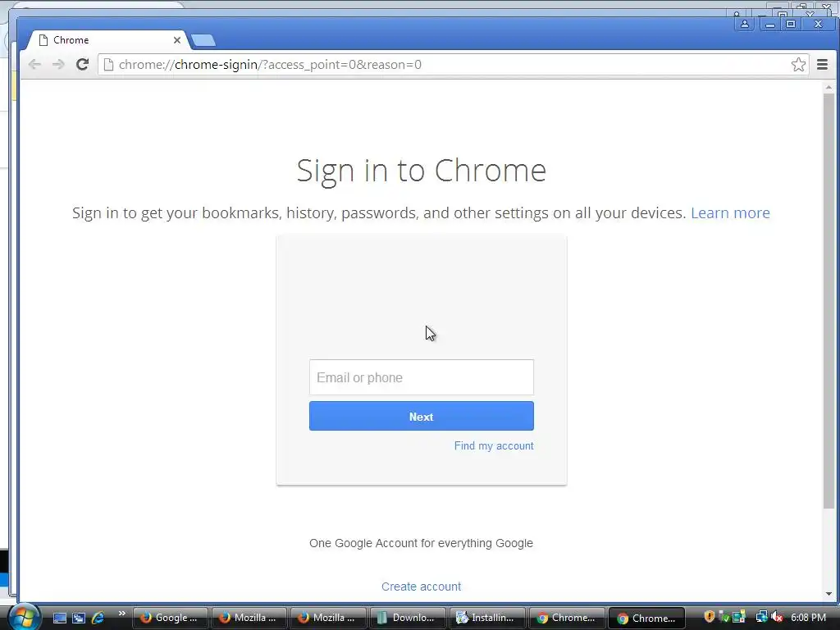Click the security shield tray icon
The image size is (840, 630).
(710, 617)
